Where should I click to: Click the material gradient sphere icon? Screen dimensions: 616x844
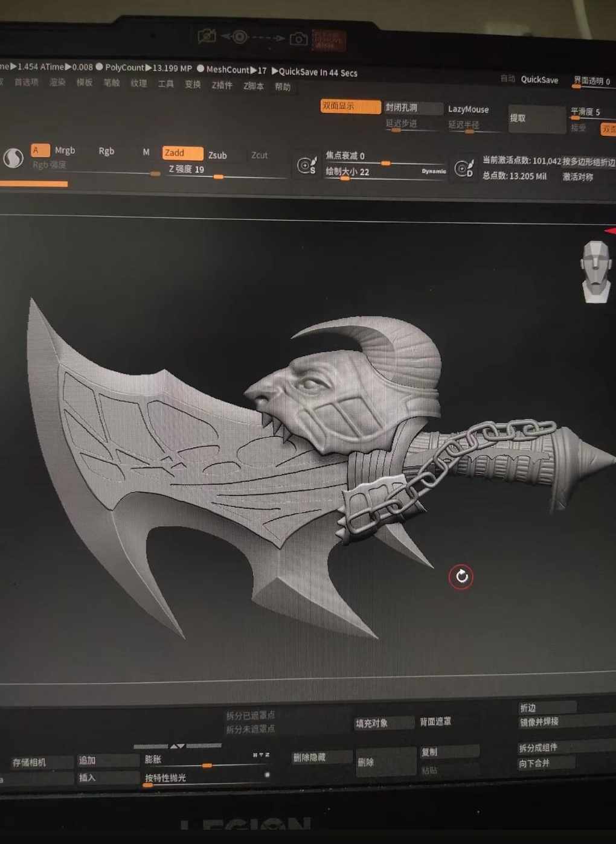13,158
